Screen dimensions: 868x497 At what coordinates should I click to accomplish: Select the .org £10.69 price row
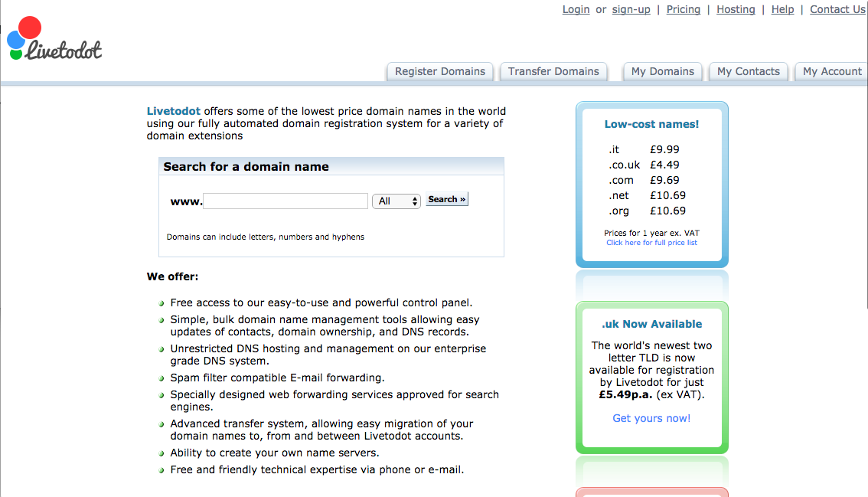pos(647,211)
